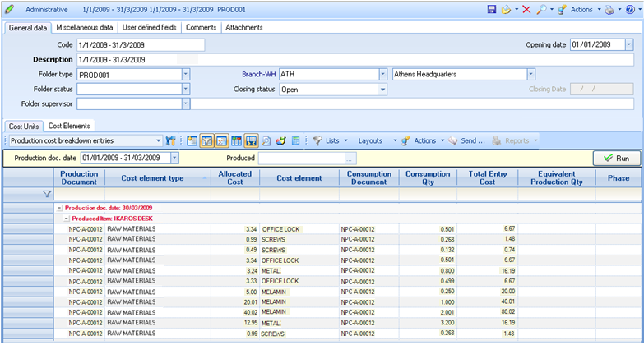Click the Phase column header
This screenshot has height=345, width=644.
(619, 178)
